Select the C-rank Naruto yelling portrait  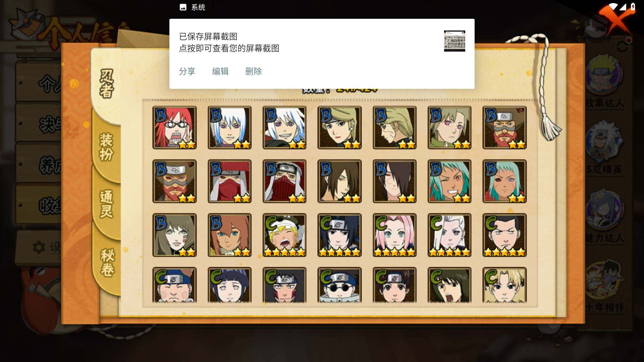click(284, 235)
